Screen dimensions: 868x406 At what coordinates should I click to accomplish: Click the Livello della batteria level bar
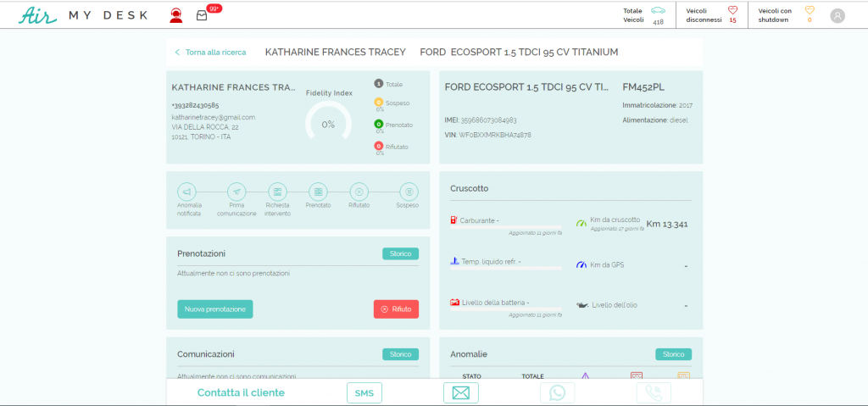point(506,309)
